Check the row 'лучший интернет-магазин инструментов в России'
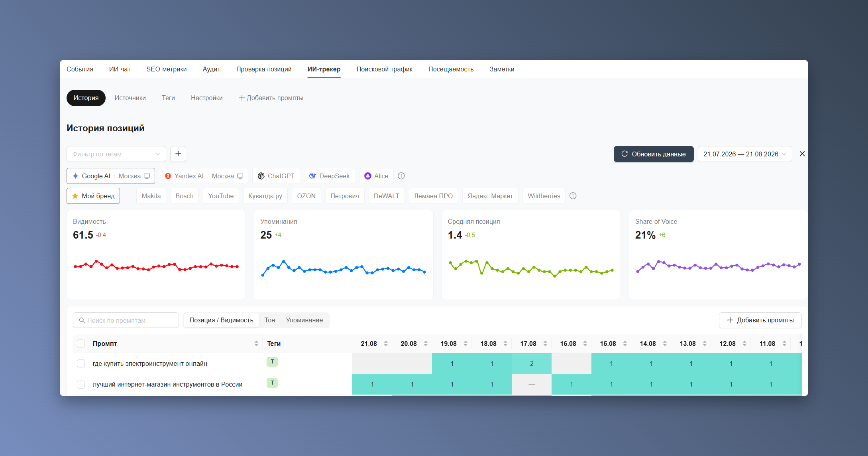Image resolution: width=868 pixels, height=456 pixels. pyautogui.click(x=81, y=385)
